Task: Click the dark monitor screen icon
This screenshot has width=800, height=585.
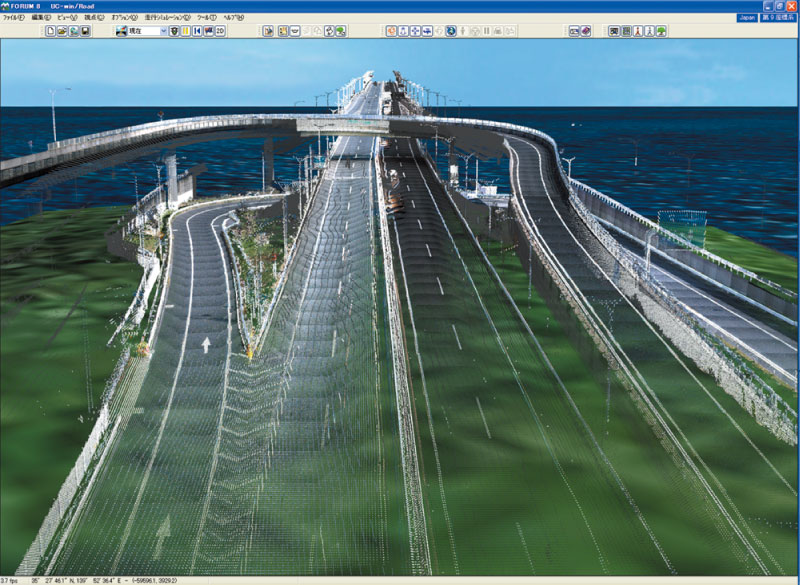Action: [614, 31]
